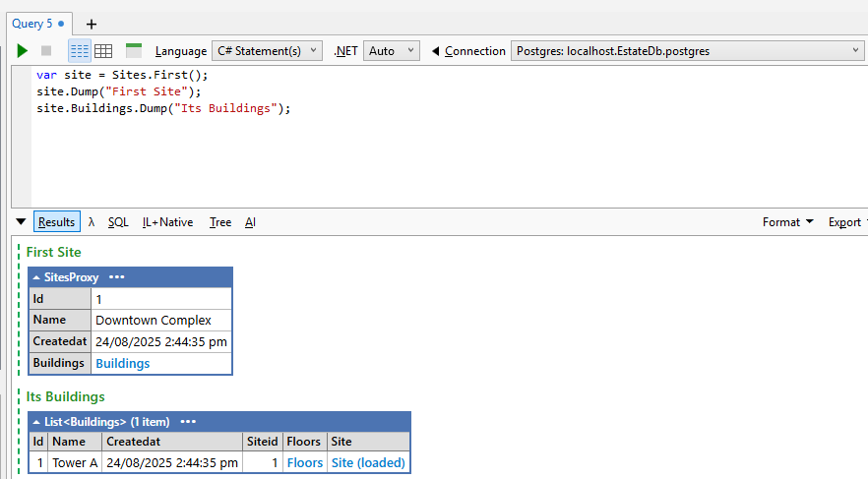
Task: Select the IL+Native tab
Action: coord(167,222)
